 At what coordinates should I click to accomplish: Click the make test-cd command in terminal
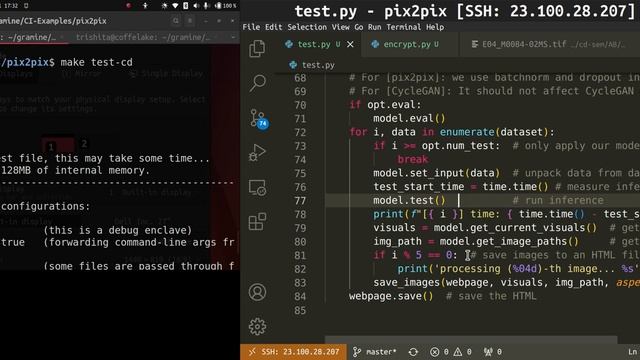96,62
